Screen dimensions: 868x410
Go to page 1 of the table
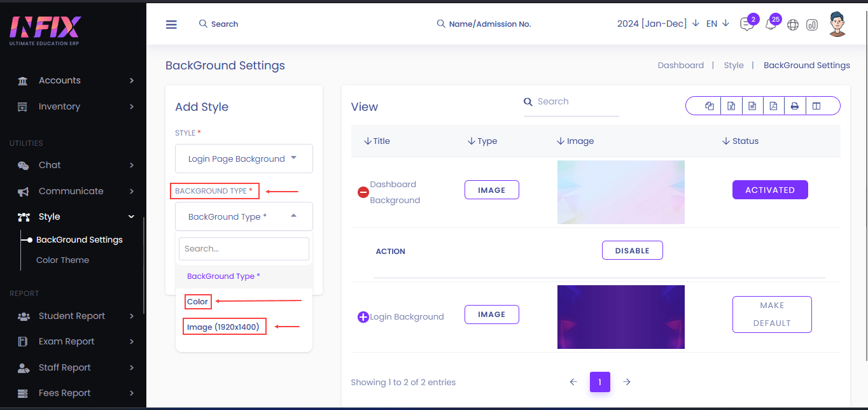(x=600, y=382)
